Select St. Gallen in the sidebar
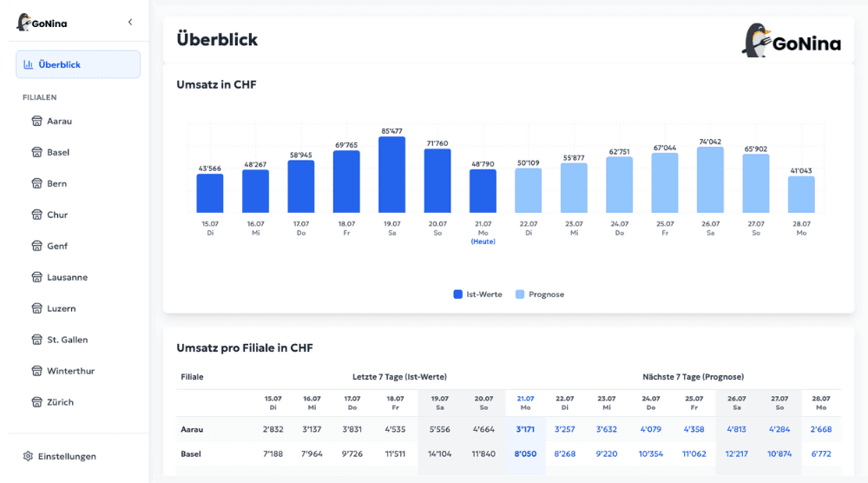The width and height of the screenshot is (868, 483). (67, 340)
